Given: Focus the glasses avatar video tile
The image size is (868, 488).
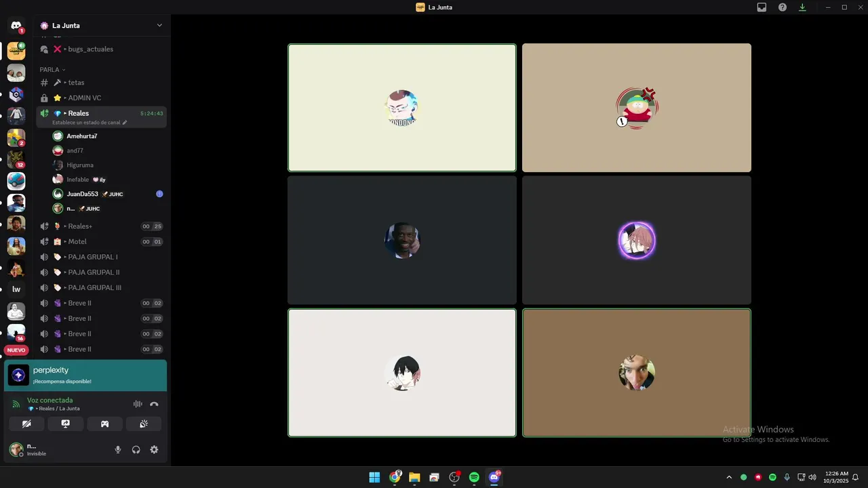Looking at the screenshot, I should (402, 108).
